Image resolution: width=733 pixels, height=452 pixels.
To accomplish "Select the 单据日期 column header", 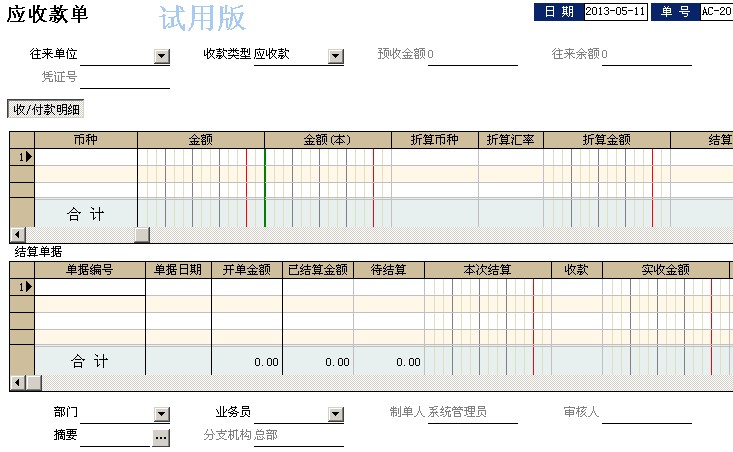I will click(179, 270).
